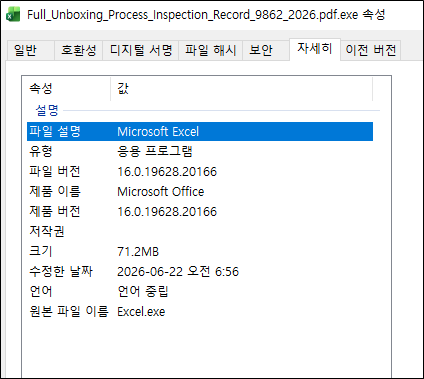This screenshot has width=424, height=379.
Task: Select the 유형 property row
Action: 200,151
